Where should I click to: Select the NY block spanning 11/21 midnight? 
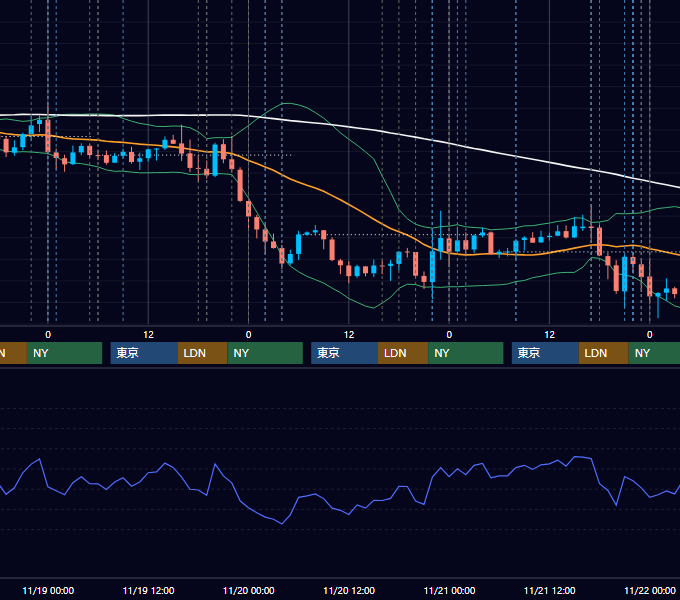point(466,353)
